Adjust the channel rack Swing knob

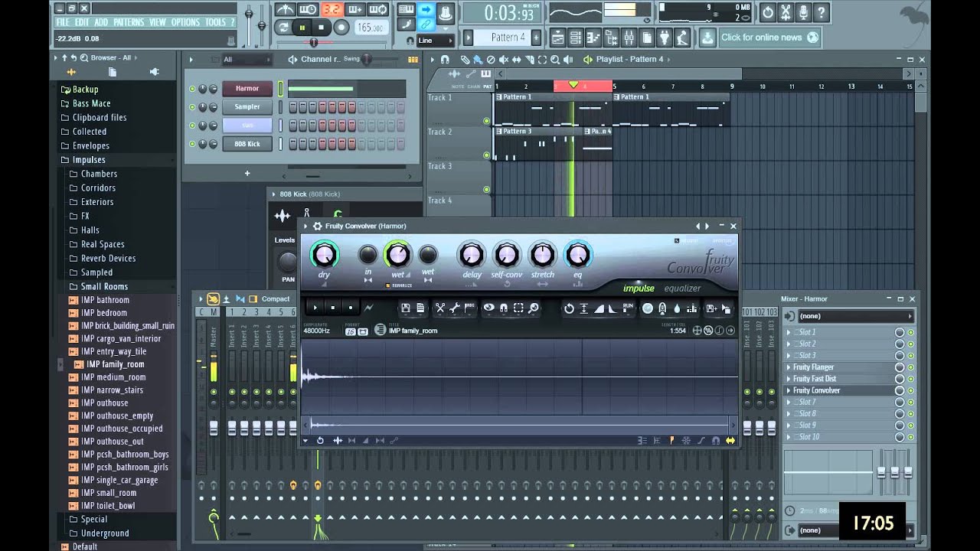tap(367, 60)
